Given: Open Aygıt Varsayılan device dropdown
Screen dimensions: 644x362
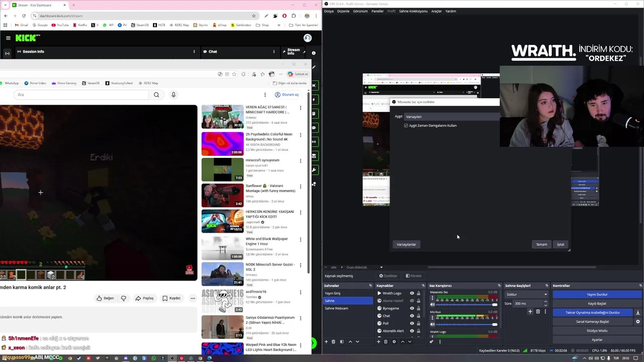Looking at the screenshot, I should [x=451, y=117].
